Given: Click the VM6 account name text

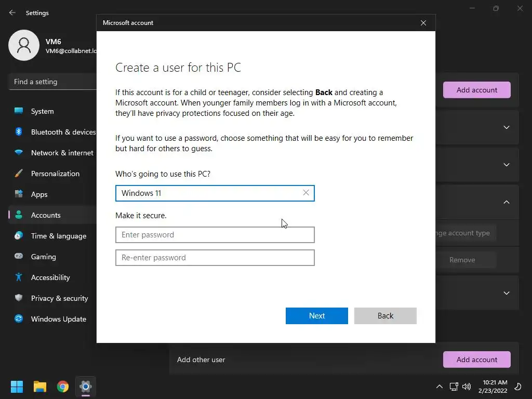Looking at the screenshot, I should click(x=54, y=42).
